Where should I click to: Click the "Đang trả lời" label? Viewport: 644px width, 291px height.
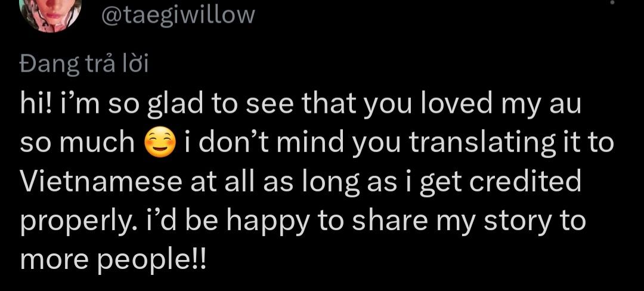click(x=83, y=64)
